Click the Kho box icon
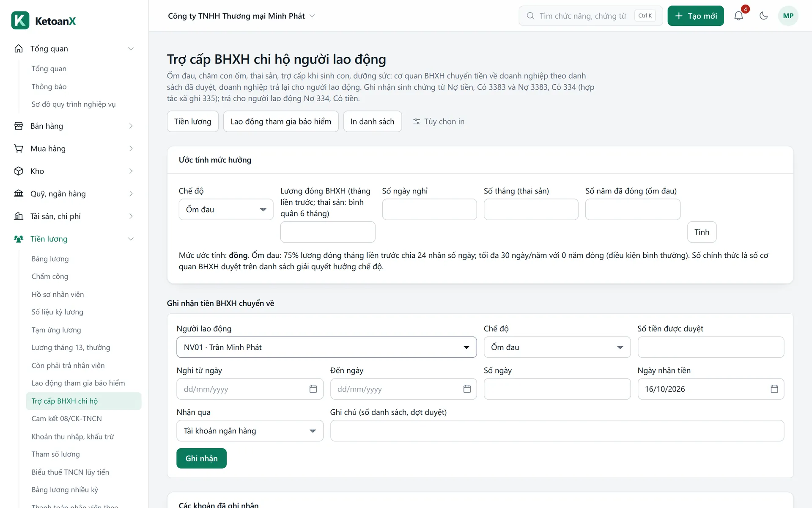The height and width of the screenshot is (508, 812). tap(19, 171)
